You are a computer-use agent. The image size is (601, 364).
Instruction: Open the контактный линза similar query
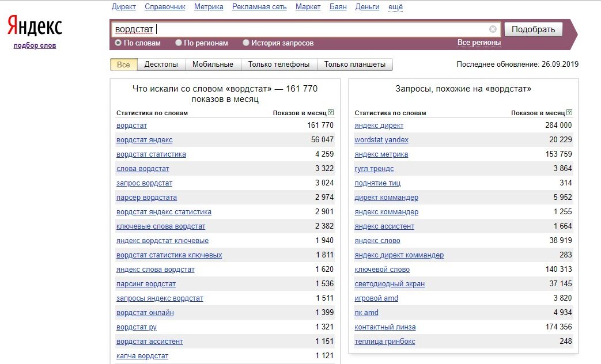[x=385, y=327]
